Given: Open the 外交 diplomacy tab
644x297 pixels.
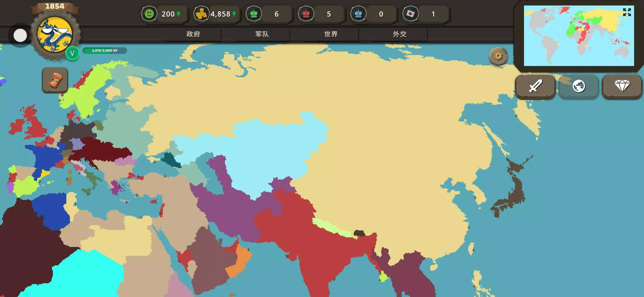Looking at the screenshot, I should coord(400,34).
